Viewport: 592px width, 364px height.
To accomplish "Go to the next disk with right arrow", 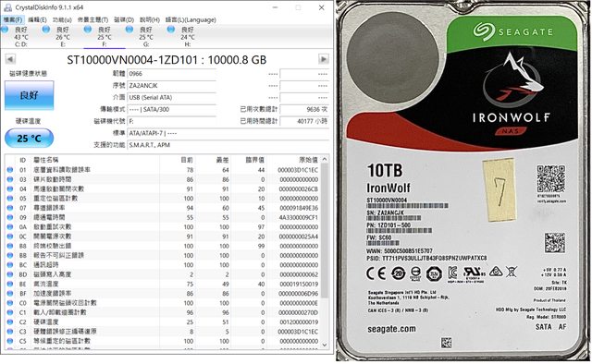I will [324, 59].
